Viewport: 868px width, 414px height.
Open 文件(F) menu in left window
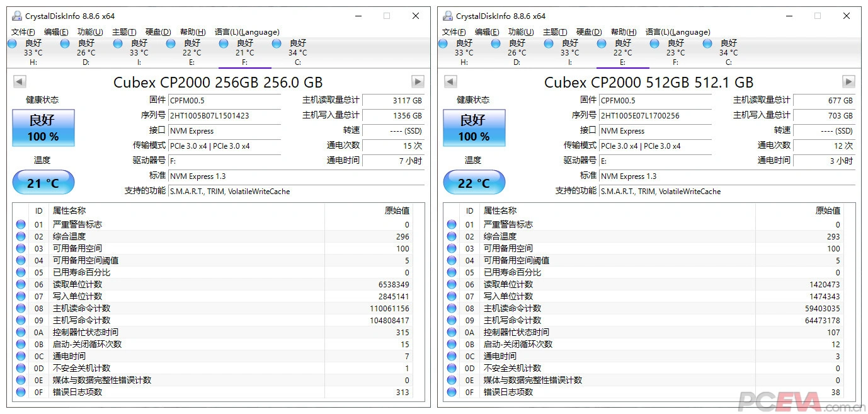point(23,32)
